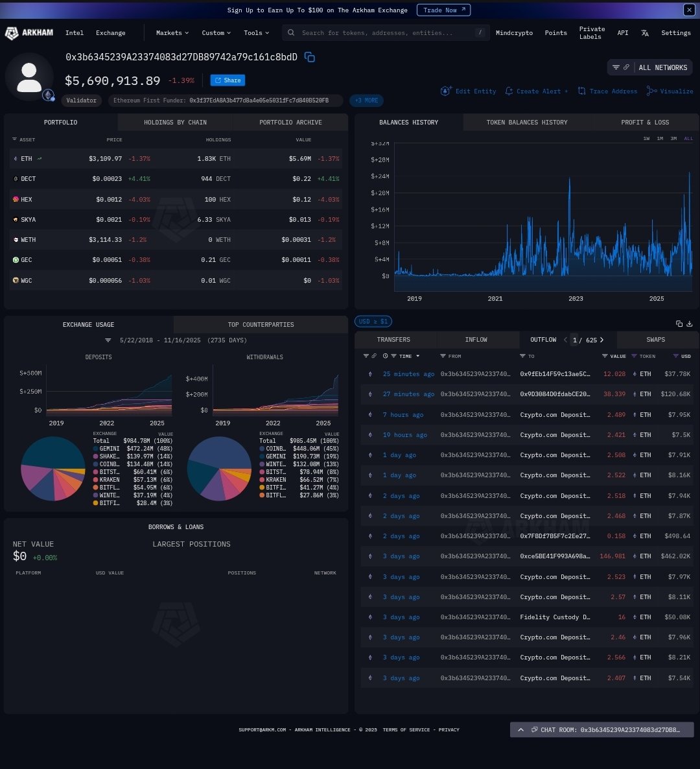Screen dimensions: 700x769
Task: Select the ALL chart range
Action: 688,138
